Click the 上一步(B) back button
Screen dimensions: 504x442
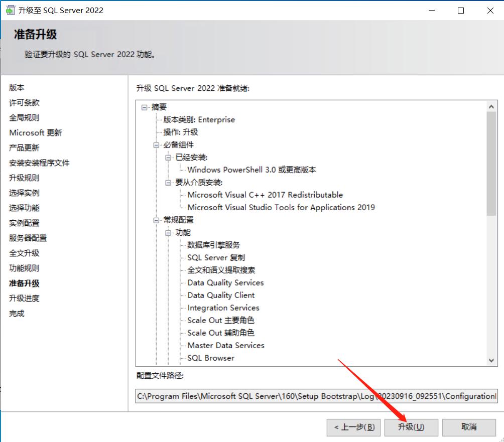(353, 427)
